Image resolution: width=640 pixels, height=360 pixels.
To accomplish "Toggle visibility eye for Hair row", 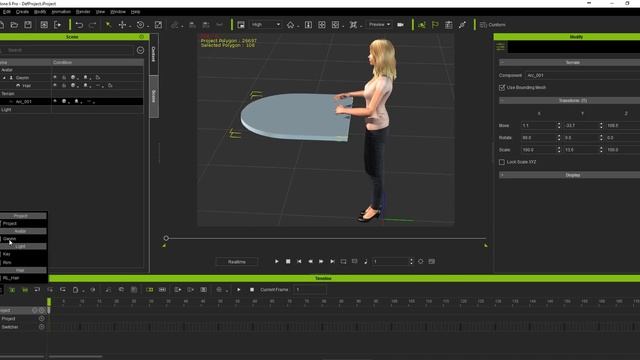I will [55, 85].
